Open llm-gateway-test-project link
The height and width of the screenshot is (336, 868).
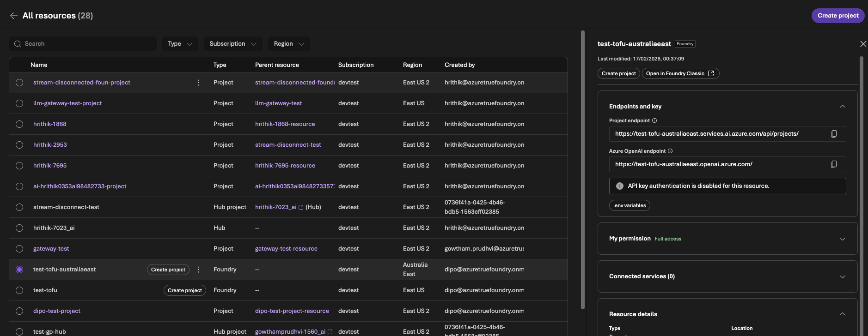67,103
